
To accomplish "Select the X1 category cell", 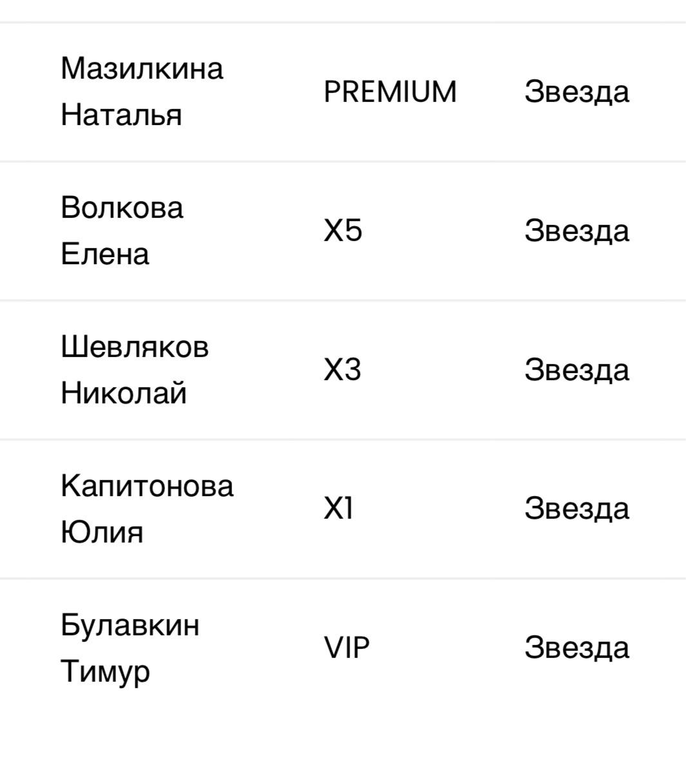I will pos(339,509).
